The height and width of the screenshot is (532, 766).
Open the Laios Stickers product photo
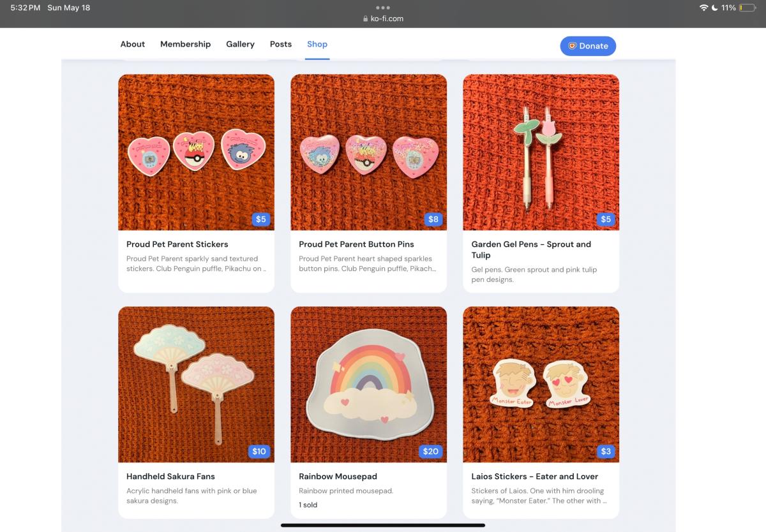click(541, 385)
